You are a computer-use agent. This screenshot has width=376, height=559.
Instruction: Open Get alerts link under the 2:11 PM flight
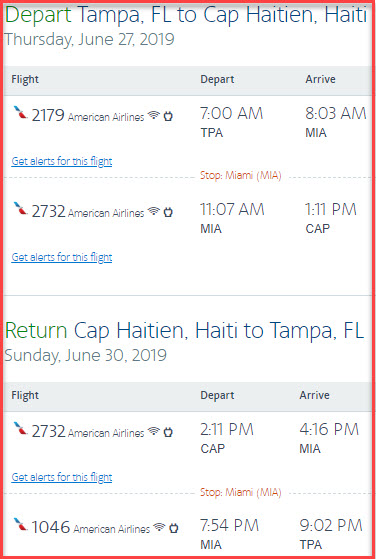coord(62,477)
